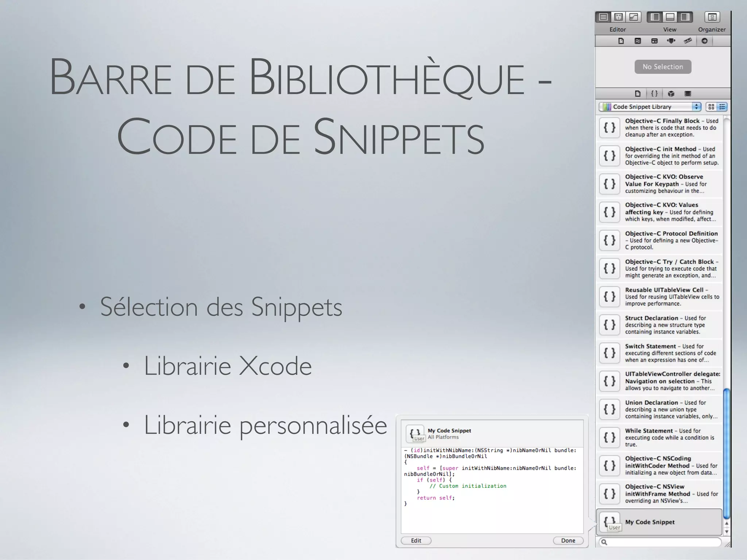
Task: Click 'All Platforms' label in popup
Action: (443, 437)
